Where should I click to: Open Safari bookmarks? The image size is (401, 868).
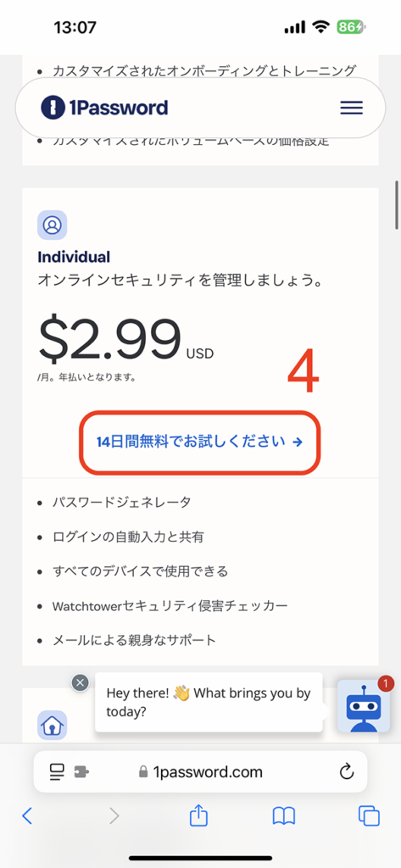283,816
